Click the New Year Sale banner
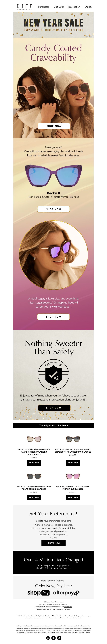 tap(53, 25)
